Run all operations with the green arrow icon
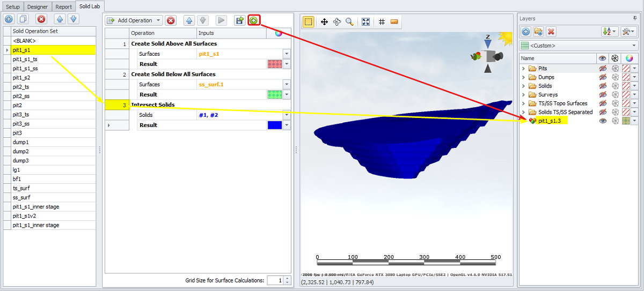The width and height of the screenshot is (644, 291). pos(254,20)
